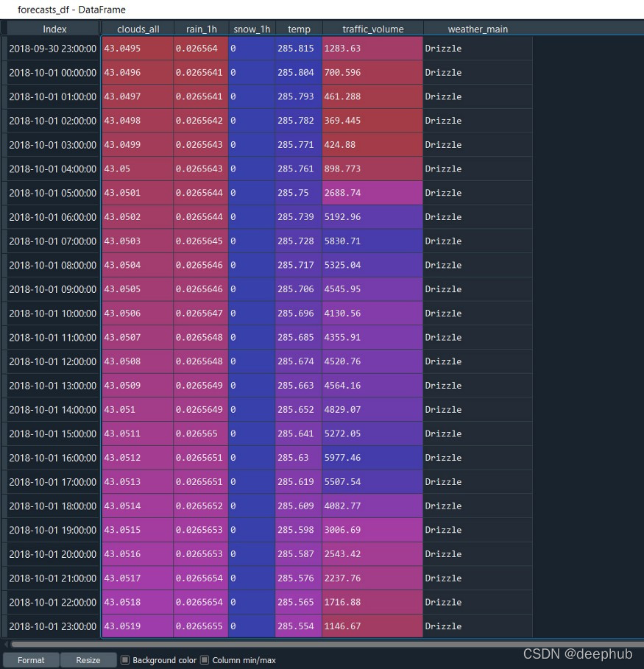The width and height of the screenshot is (644, 669).
Task: Click traffic_volume cell 369.445
Action: click(x=372, y=121)
